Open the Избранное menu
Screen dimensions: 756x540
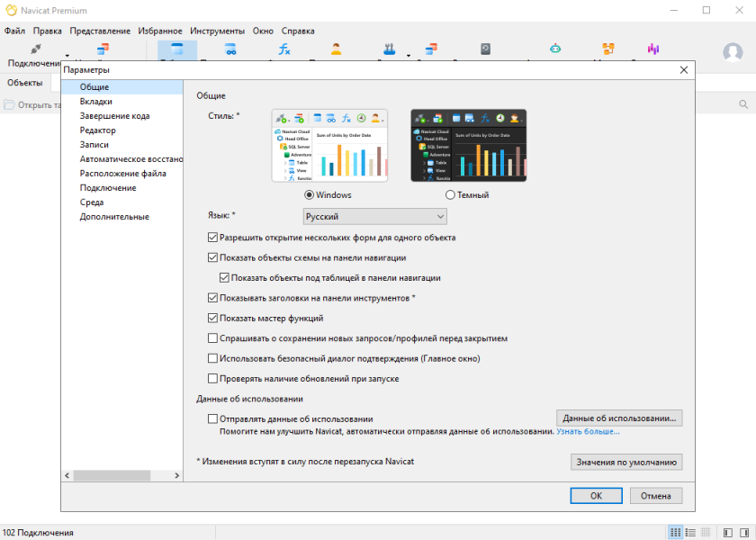(160, 31)
